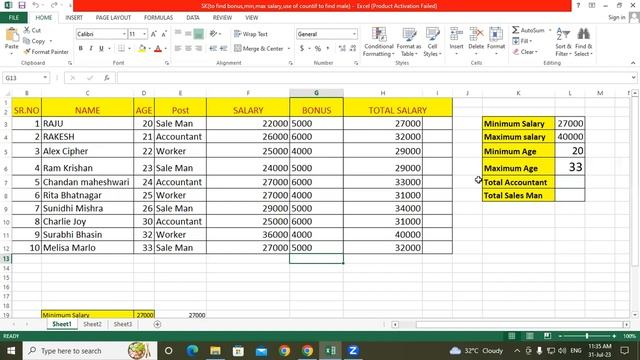The height and width of the screenshot is (360, 640).
Task: Switch to Page Break Preview view
Action: (x=547, y=336)
